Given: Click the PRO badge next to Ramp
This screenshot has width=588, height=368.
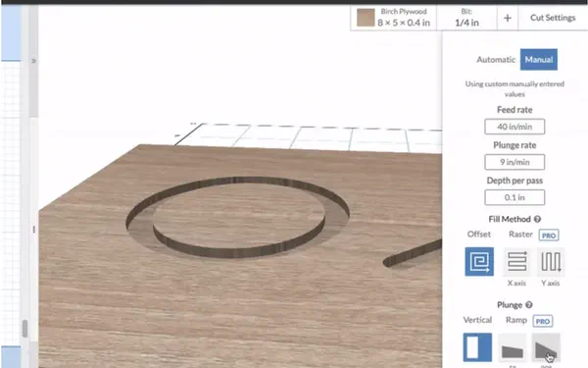Looking at the screenshot, I should pyautogui.click(x=543, y=322).
